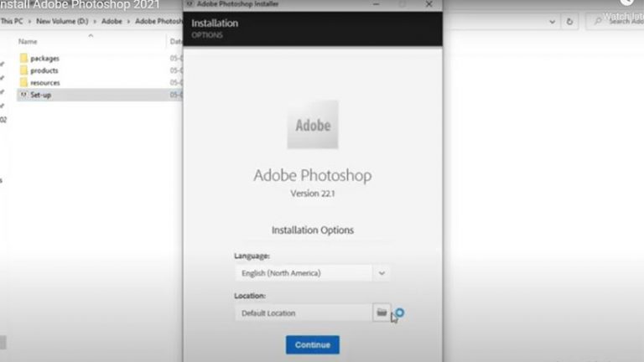
Task: Click This PC in Explorer breadcrumb
Action: click(x=12, y=21)
